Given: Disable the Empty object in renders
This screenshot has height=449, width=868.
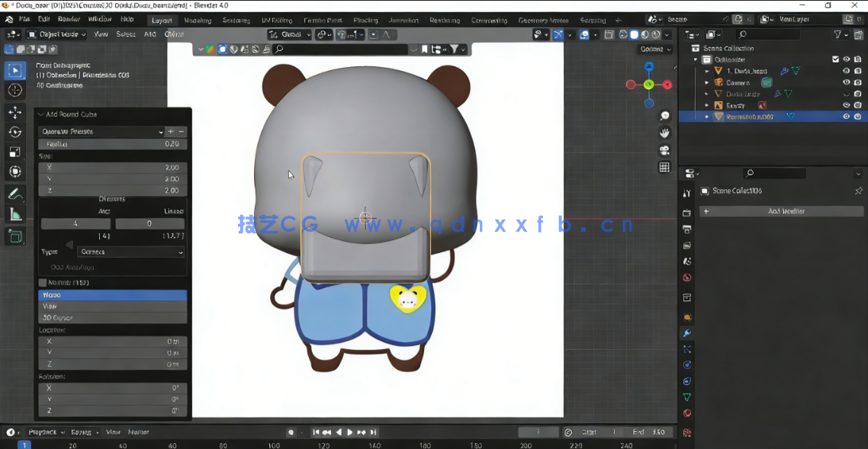Looking at the screenshot, I should point(857,105).
